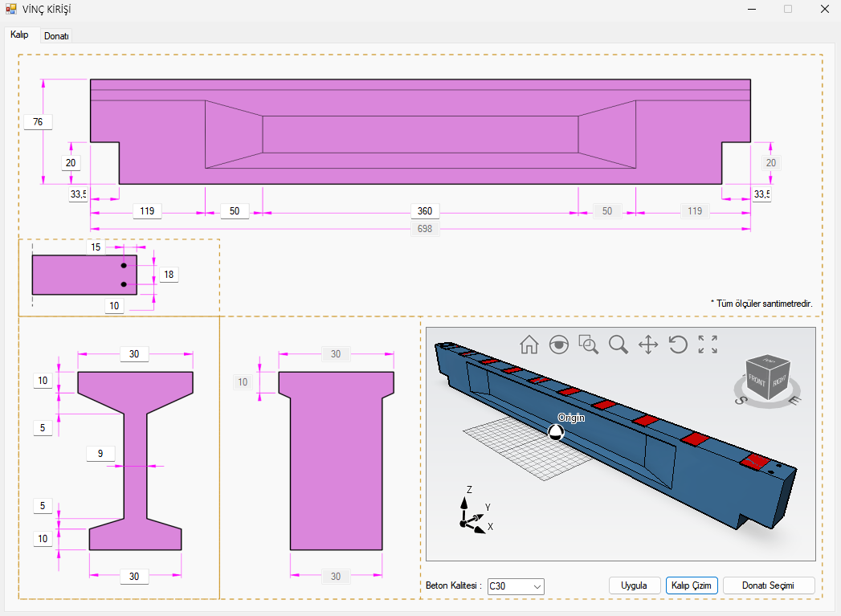Switch to the Donatı tab

[x=56, y=36]
